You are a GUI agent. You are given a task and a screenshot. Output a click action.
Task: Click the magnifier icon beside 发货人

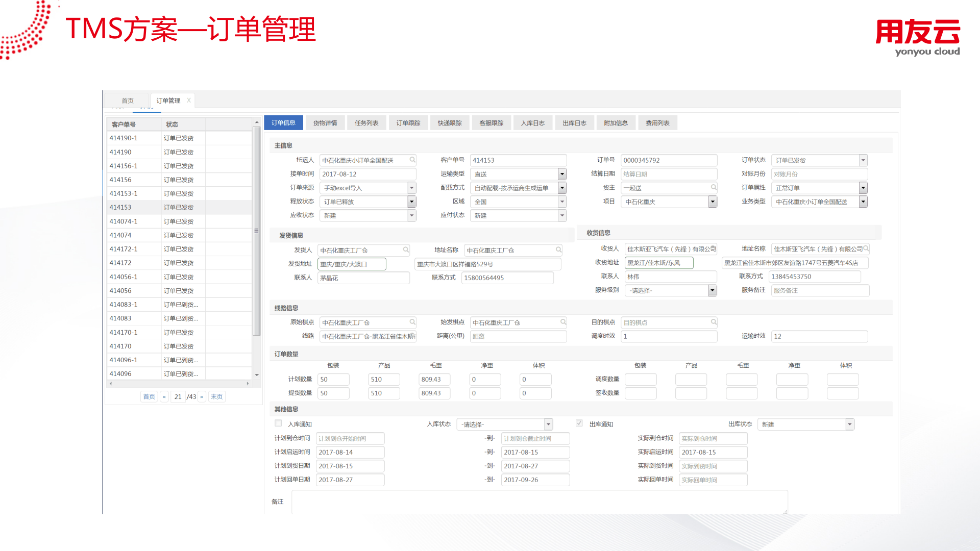click(x=405, y=250)
